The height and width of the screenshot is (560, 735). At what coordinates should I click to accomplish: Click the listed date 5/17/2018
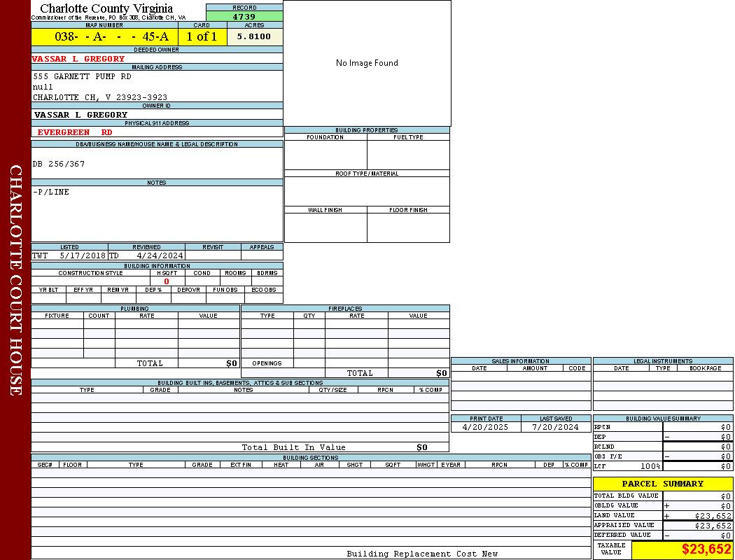(82, 256)
